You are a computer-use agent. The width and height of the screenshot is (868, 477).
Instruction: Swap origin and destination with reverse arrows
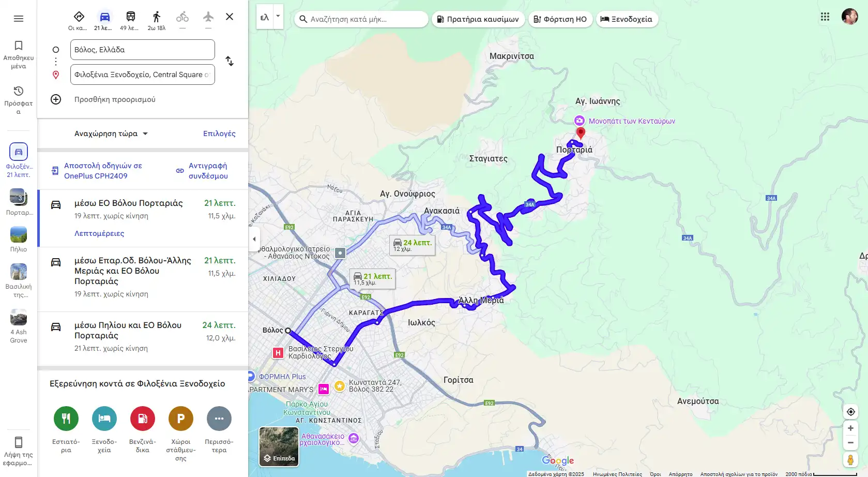click(x=230, y=61)
